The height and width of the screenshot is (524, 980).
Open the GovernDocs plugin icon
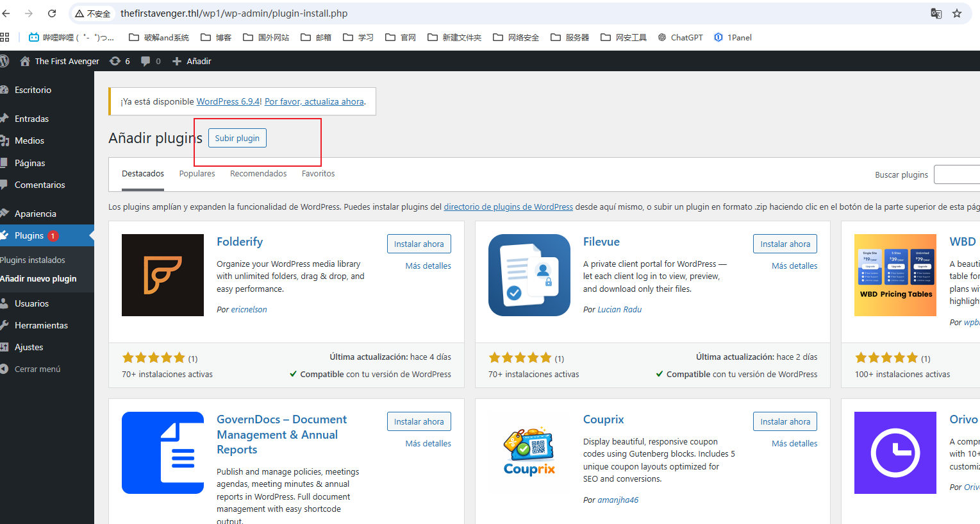pos(163,453)
